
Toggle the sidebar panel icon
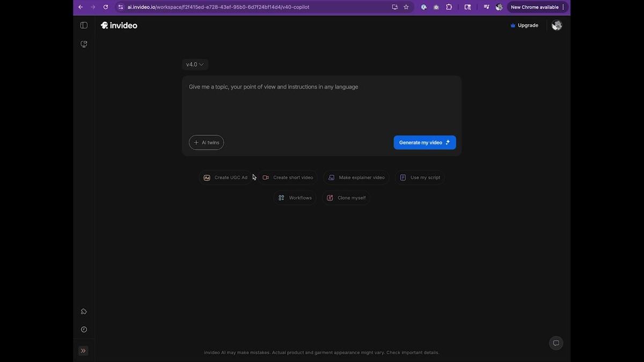click(84, 25)
